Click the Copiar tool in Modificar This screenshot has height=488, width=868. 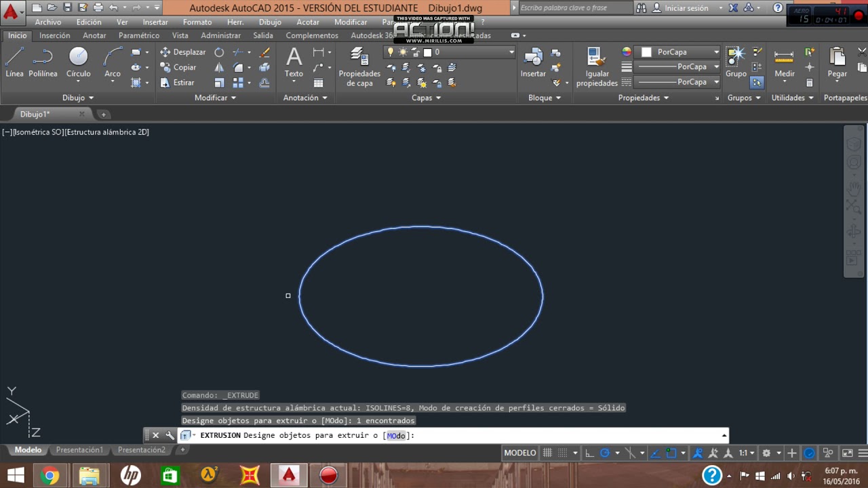coord(178,67)
